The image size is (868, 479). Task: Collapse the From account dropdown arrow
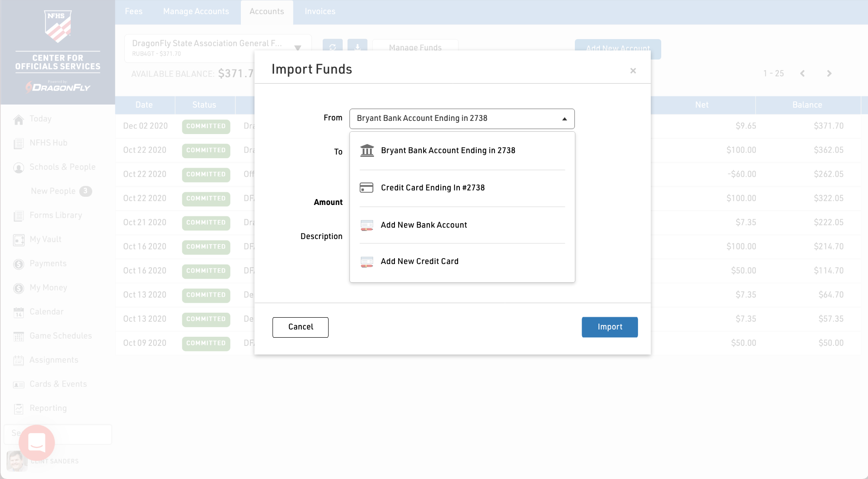pos(564,119)
